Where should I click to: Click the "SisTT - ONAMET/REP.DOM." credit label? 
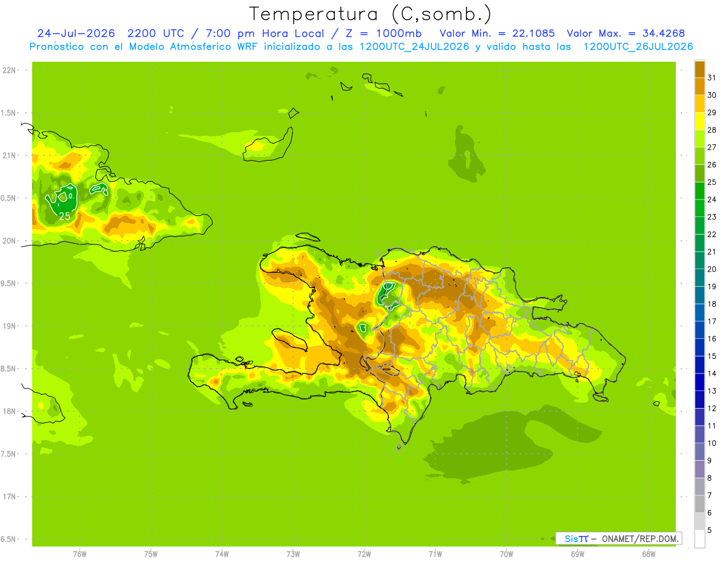(618, 538)
